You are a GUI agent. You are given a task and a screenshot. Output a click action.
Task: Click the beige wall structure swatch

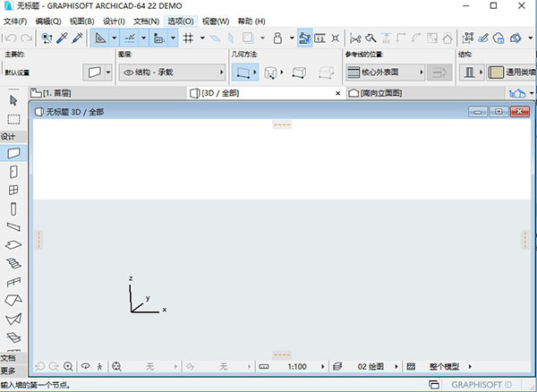[495, 72]
